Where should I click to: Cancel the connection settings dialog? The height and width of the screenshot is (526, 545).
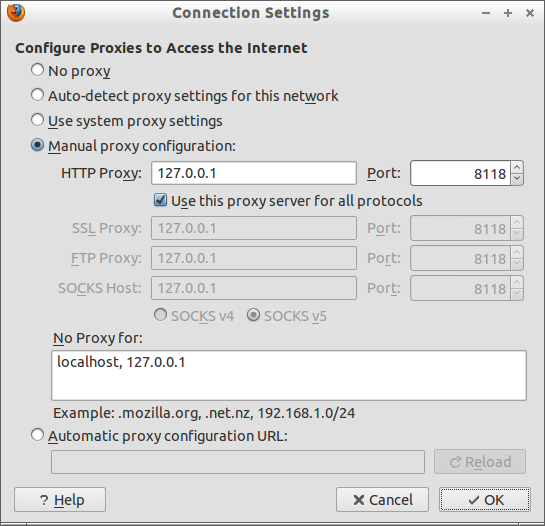click(x=382, y=500)
